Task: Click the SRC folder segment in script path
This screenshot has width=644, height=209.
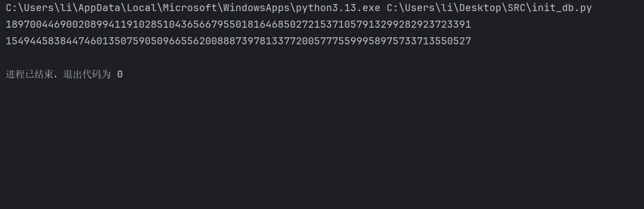Action: coord(517,8)
